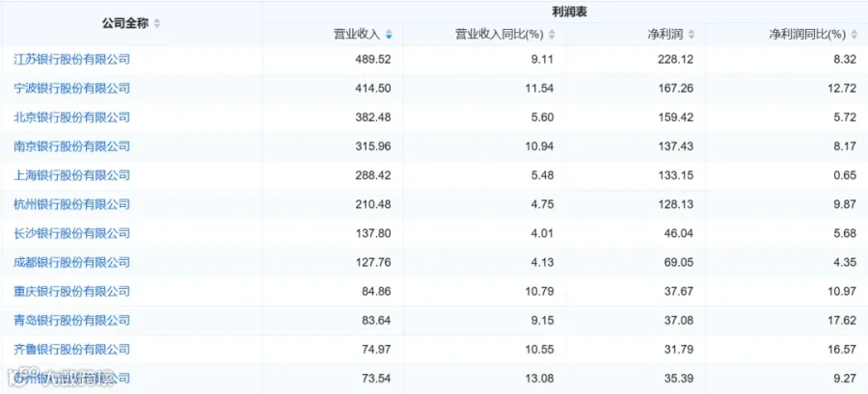Select profit growth cell 9.87
This screenshot has width=868, height=394.
click(844, 204)
